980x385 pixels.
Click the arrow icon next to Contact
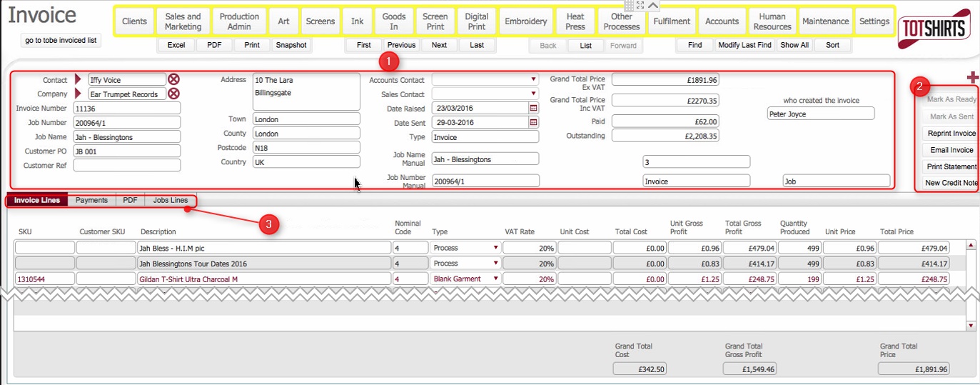[79, 80]
